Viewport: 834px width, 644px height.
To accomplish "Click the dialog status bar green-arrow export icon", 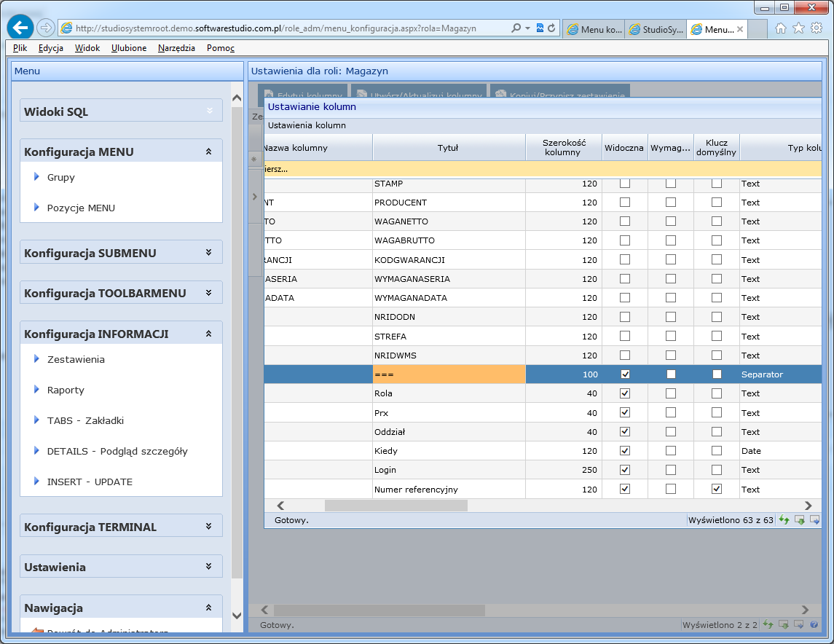I will [800, 519].
